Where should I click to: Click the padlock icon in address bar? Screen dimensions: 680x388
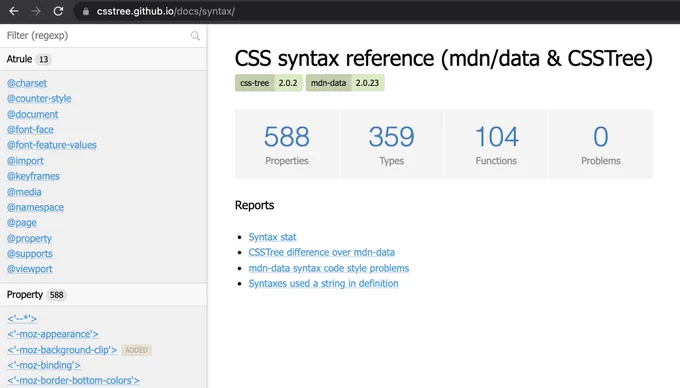point(86,12)
